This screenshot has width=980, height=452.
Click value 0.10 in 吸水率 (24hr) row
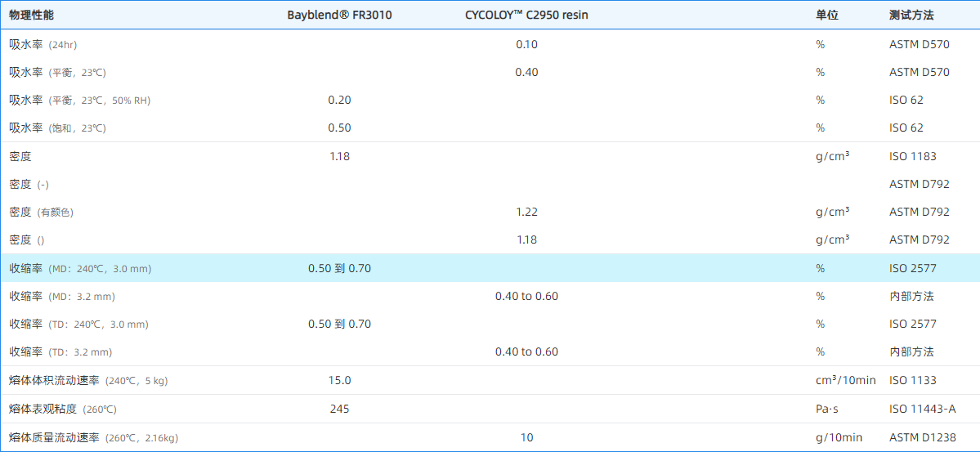coord(526,44)
